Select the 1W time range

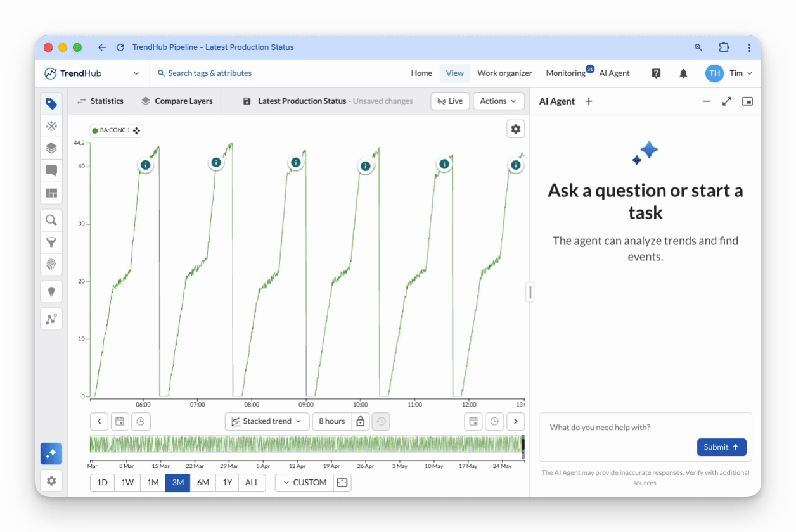pyautogui.click(x=127, y=483)
